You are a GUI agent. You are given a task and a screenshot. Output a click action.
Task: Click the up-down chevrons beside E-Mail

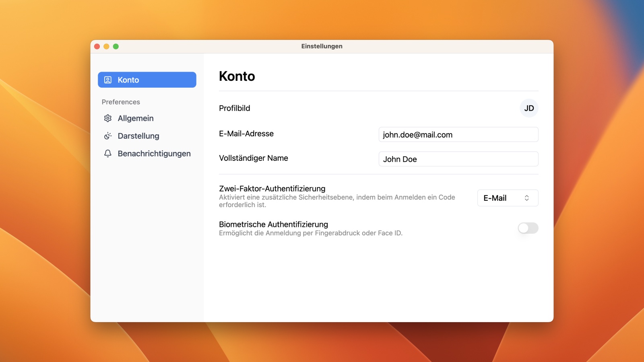(526, 198)
